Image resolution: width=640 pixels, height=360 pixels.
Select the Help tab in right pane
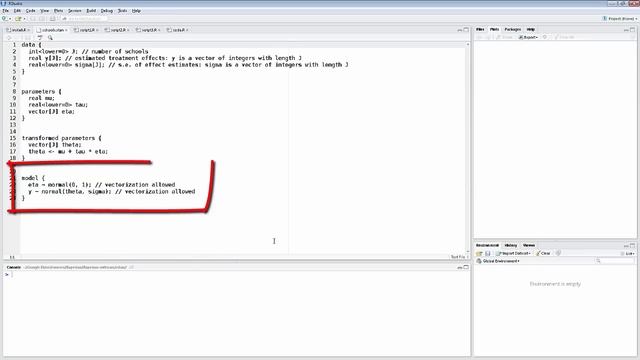tap(531, 29)
